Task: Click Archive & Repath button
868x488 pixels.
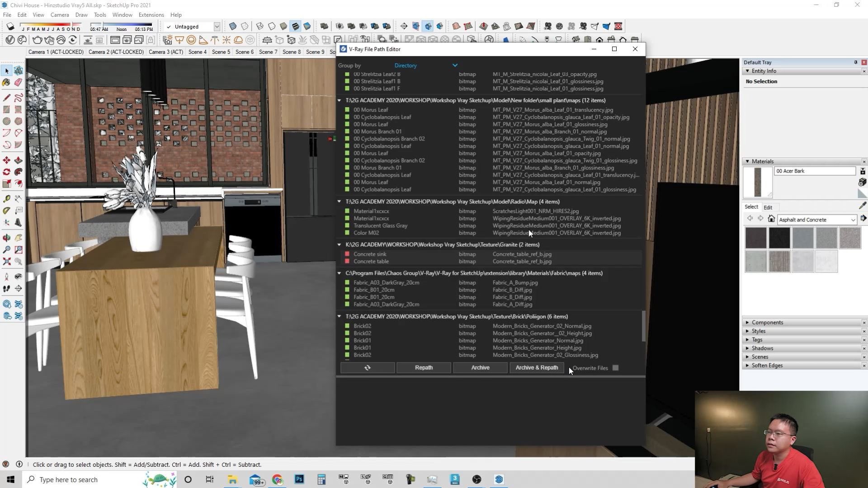Action: tap(537, 368)
